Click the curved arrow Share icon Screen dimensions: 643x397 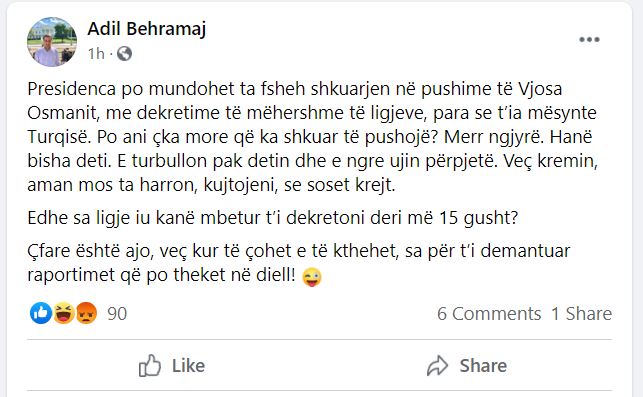(438, 365)
